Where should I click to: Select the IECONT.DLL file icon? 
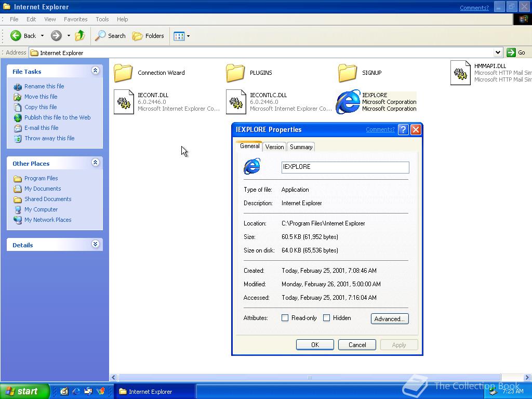[124, 102]
